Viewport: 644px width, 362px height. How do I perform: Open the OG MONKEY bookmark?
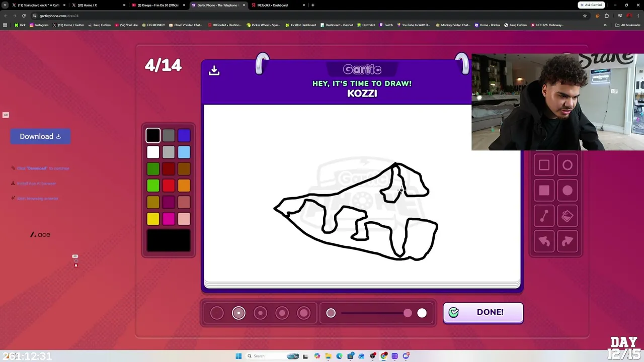153,25
